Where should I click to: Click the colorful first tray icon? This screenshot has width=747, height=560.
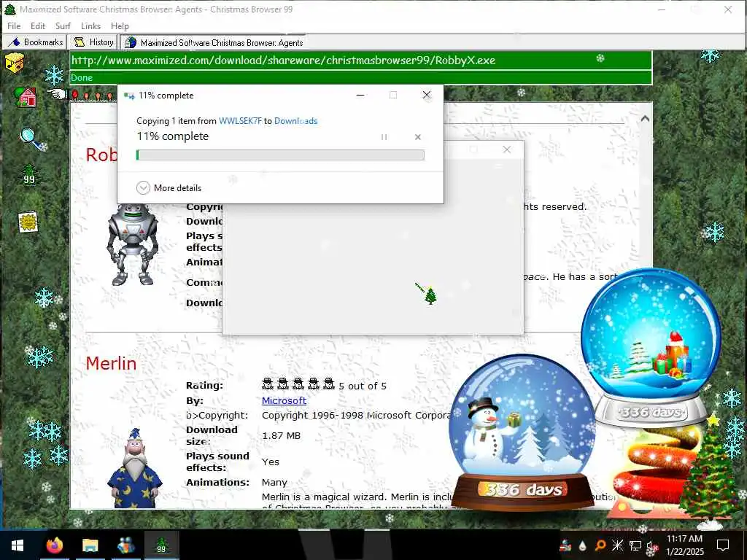(x=565, y=545)
